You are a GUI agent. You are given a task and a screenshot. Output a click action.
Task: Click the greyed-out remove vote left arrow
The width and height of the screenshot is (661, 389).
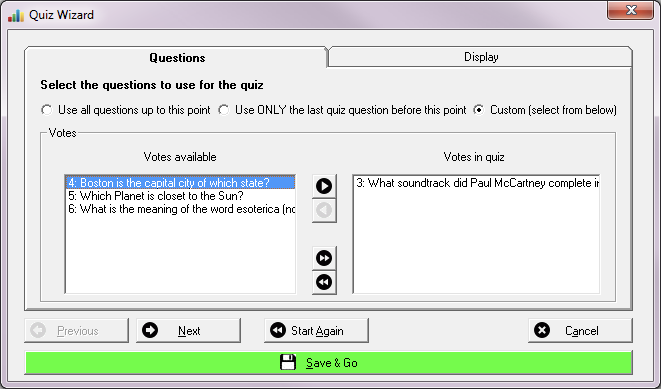[x=324, y=210]
